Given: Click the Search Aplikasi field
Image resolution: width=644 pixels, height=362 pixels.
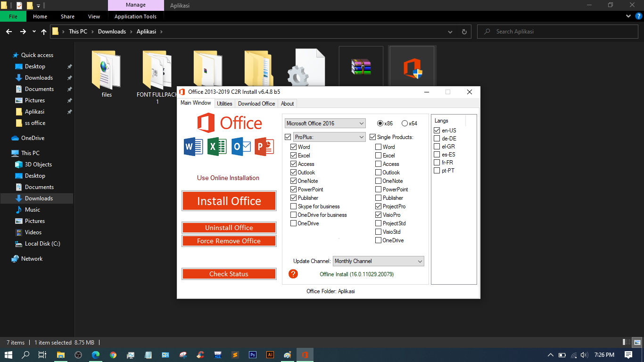Looking at the screenshot, I should pyautogui.click(x=557, y=32).
